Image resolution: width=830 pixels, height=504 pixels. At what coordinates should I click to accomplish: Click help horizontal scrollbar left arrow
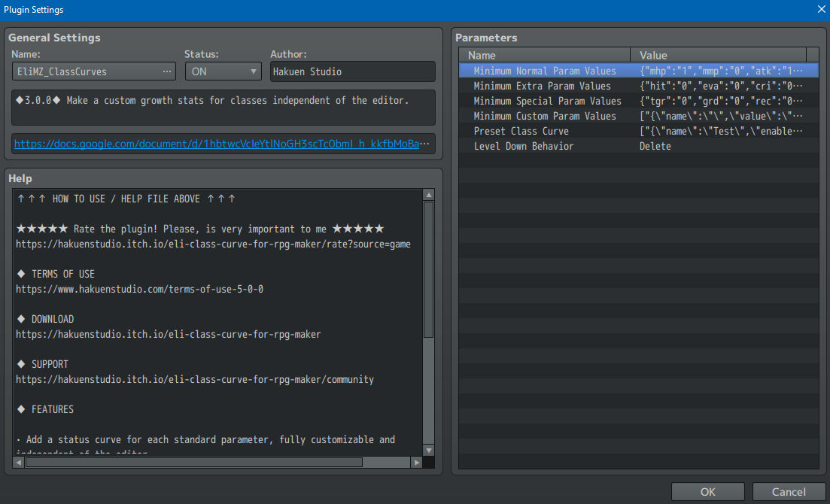[19, 462]
